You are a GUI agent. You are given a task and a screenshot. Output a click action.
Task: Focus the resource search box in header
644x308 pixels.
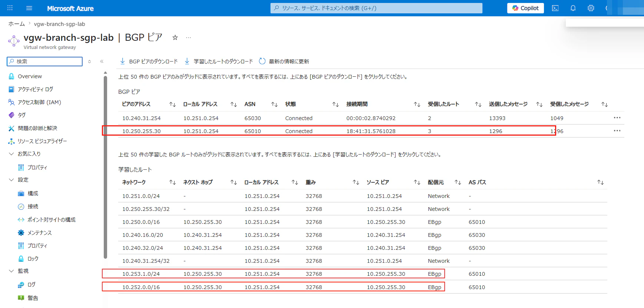(376, 8)
